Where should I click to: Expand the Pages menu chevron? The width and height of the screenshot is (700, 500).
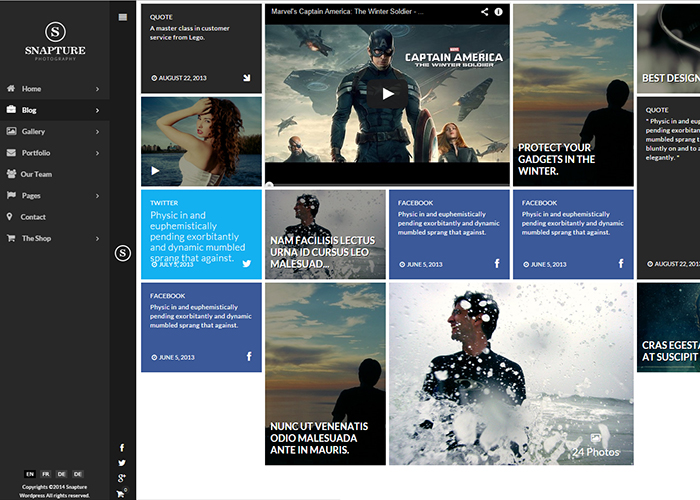[97, 196]
